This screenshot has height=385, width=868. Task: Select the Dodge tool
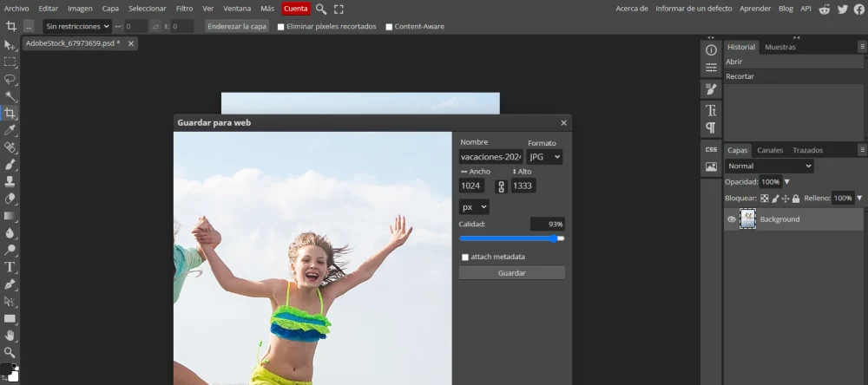pos(10,250)
